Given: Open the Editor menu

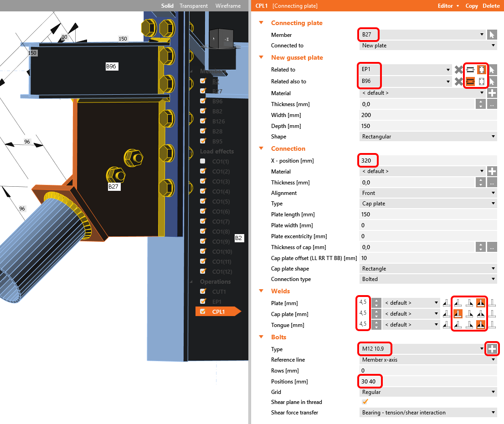Looking at the screenshot, I should tap(448, 6).
